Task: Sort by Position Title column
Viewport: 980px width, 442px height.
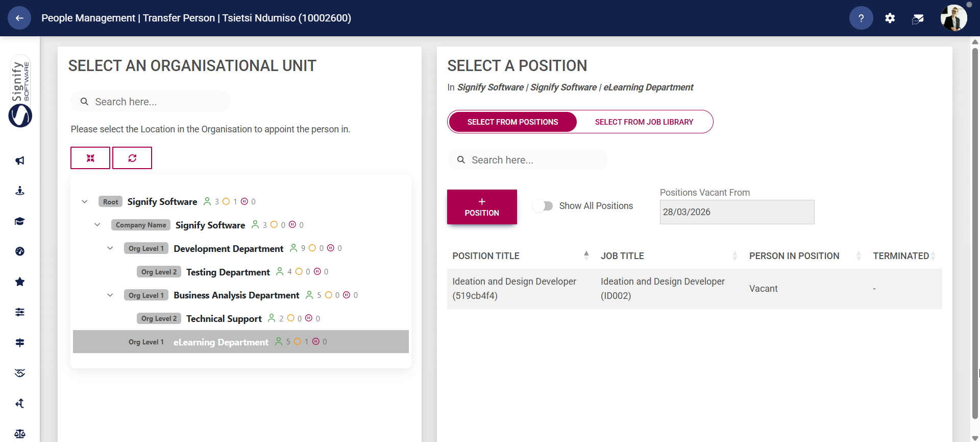Action: 521,255
